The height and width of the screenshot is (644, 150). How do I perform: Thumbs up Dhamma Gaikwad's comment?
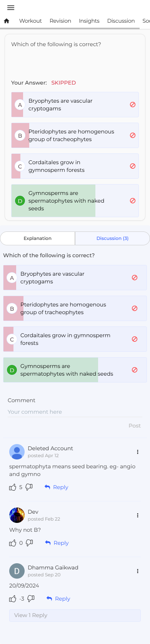point(13,599)
